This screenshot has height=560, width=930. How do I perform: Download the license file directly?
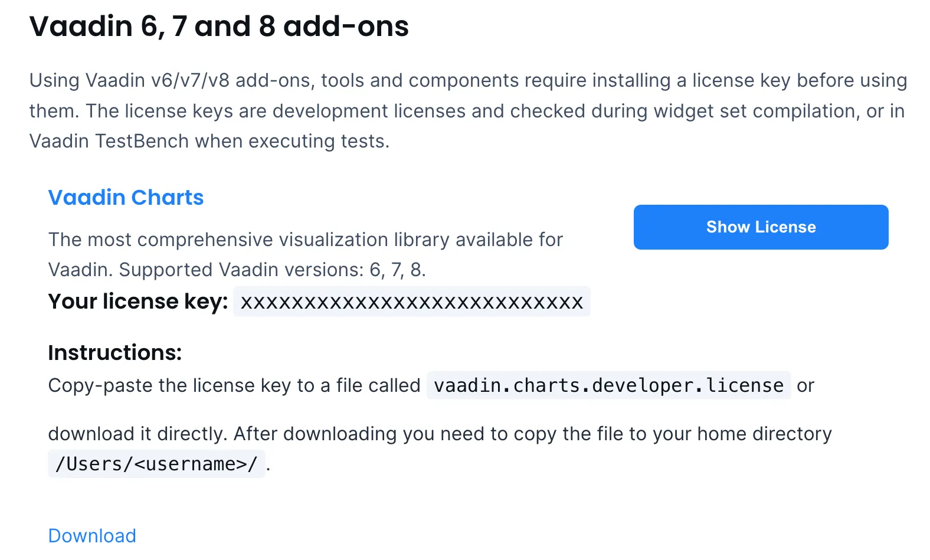click(x=91, y=535)
